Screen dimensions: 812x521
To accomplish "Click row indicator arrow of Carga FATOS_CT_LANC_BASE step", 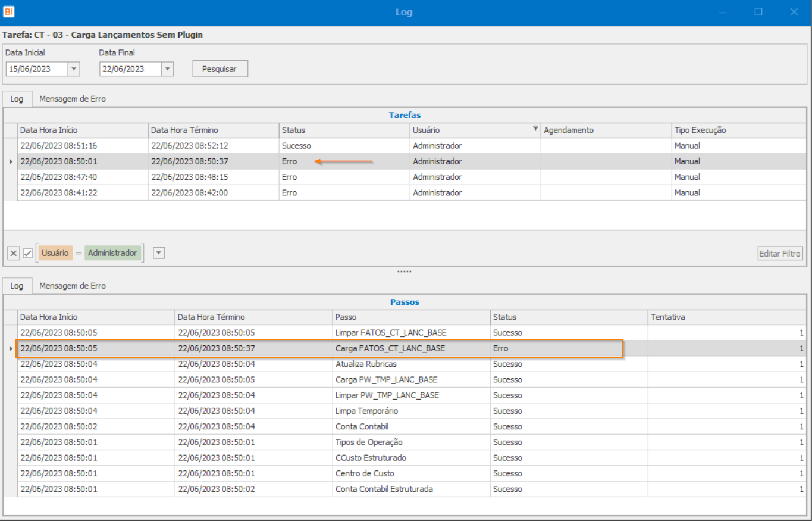I will click(x=10, y=348).
